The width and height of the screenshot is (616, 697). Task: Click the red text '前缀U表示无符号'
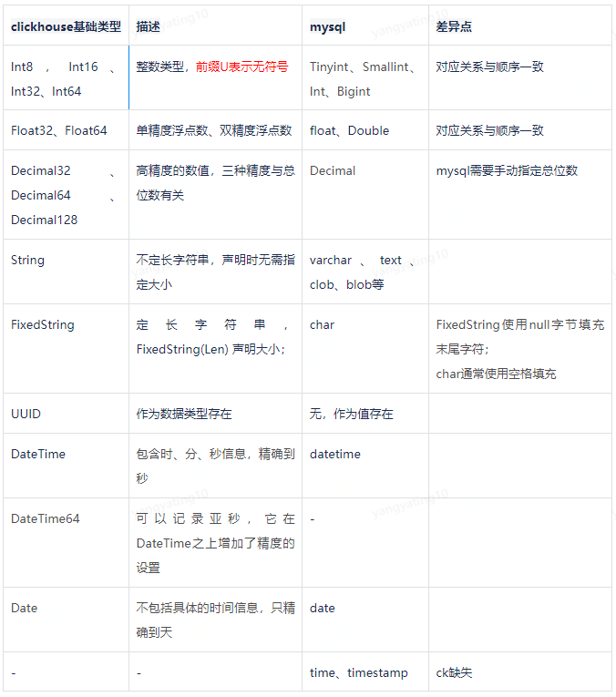point(241,67)
